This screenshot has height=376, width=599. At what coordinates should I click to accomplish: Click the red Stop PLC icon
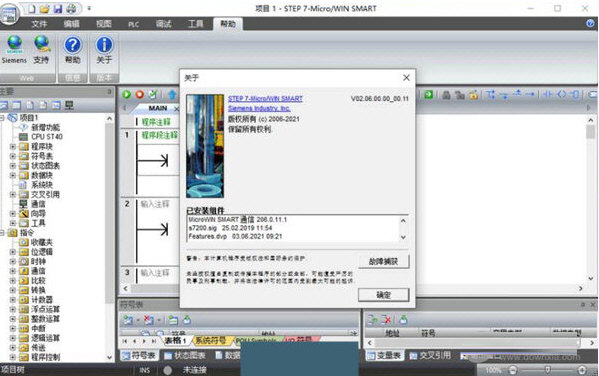140,94
